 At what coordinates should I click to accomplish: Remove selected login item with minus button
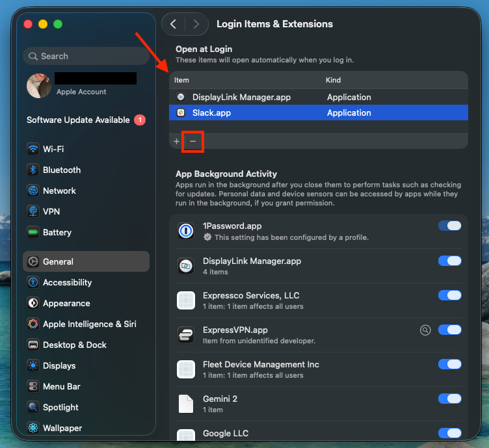[x=192, y=141]
